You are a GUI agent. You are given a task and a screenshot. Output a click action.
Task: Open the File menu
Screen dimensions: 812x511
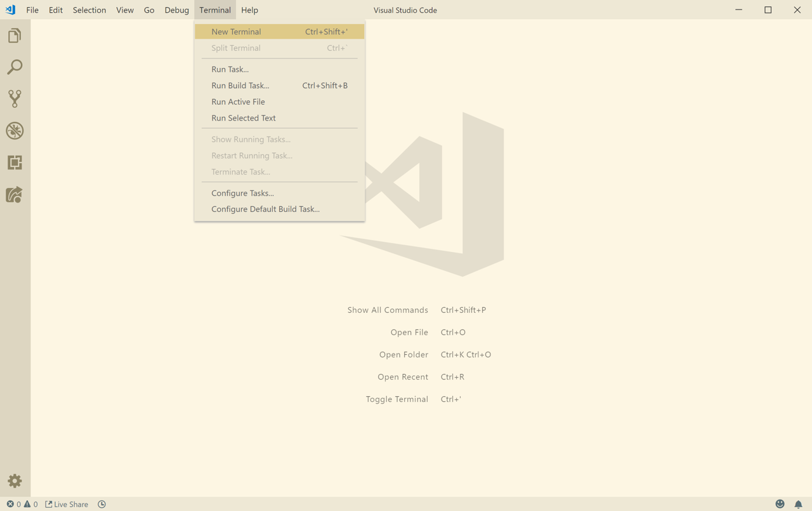pyautogui.click(x=32, y=10)
